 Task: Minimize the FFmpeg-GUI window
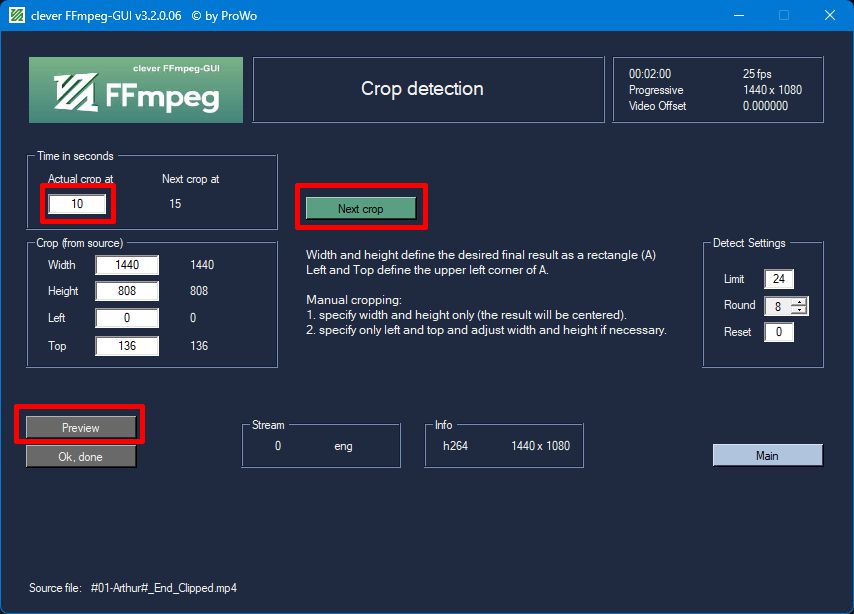click(x=739, y=15)
